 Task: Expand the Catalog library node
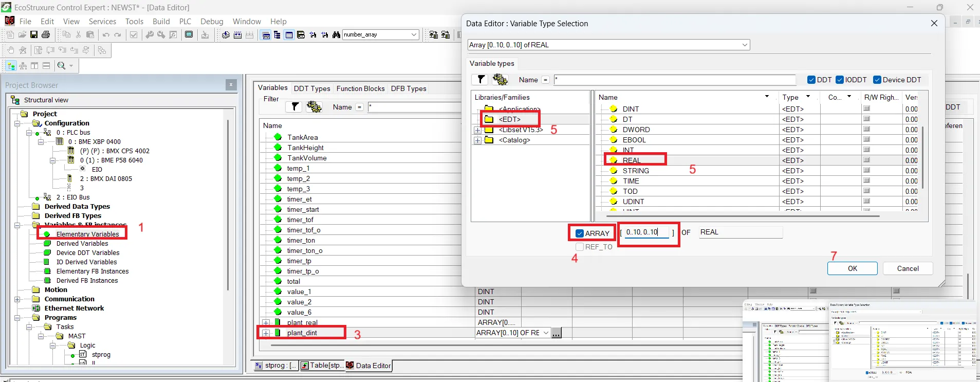(x=477, y=140)
